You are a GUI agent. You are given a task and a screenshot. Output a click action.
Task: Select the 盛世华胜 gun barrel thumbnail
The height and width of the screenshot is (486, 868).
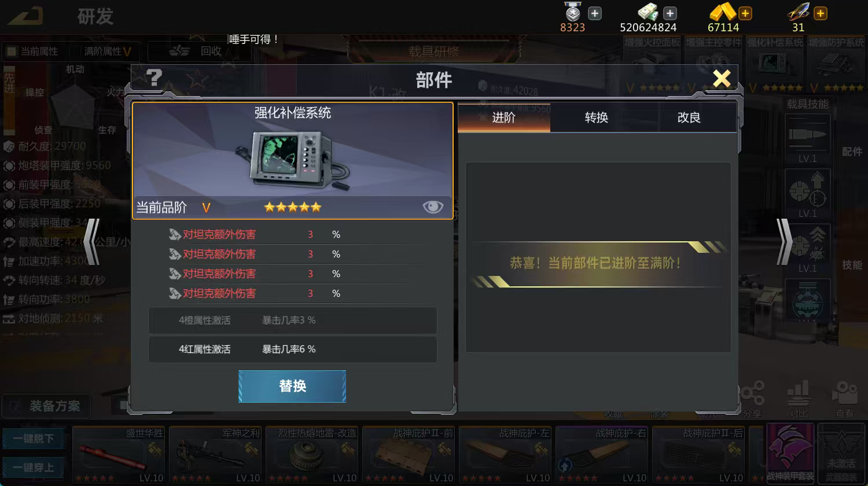coord(119,455)
